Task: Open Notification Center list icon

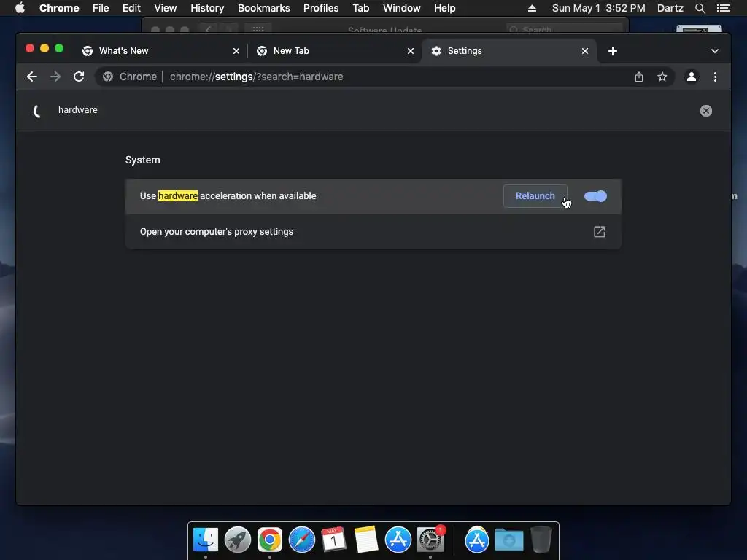Action: pyautogui.click(x=723, y=8)
